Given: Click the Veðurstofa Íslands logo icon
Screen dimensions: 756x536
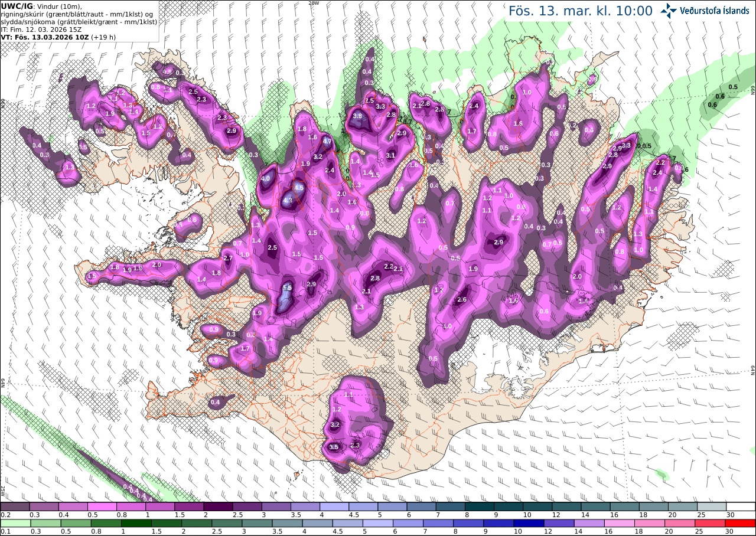Looking at the screenshot, I should tap(669, 10).
